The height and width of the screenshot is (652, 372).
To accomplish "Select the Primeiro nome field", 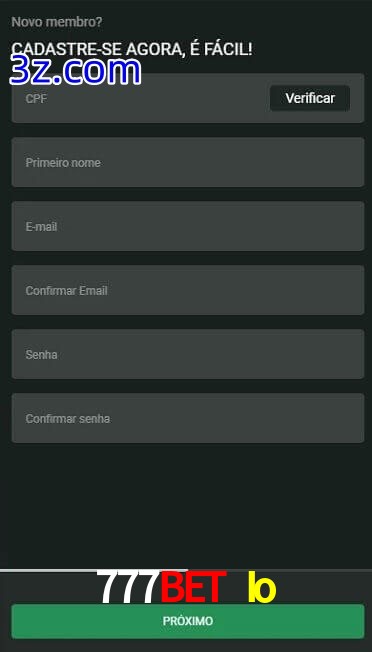I will point(188,162).
